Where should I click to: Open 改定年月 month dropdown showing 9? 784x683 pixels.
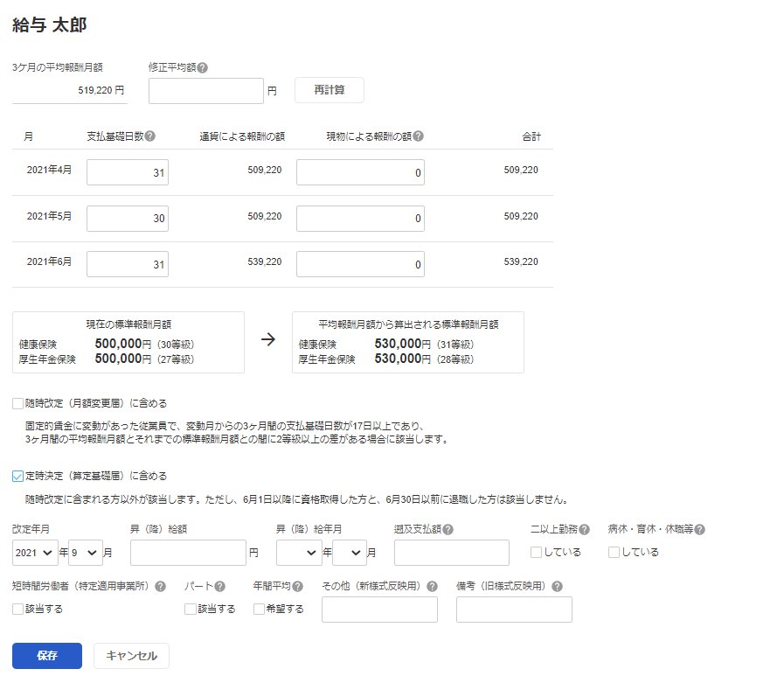[86, 553]
